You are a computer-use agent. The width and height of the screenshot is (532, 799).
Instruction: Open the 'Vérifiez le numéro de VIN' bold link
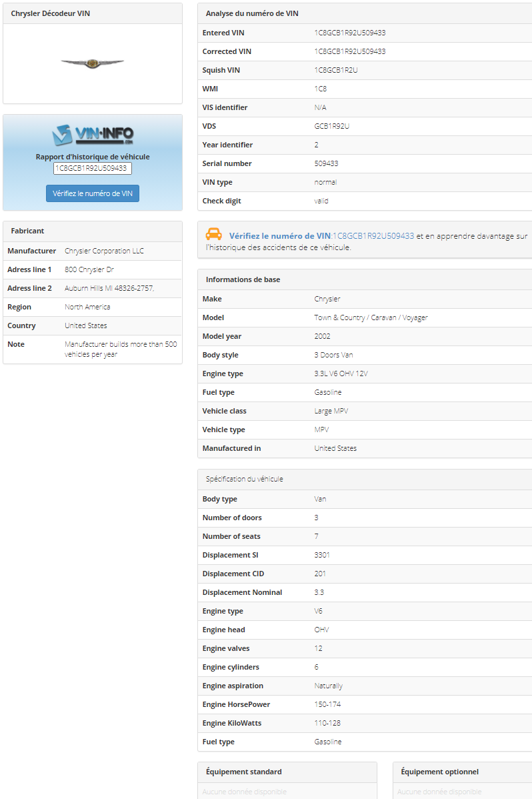coord(280,236)
